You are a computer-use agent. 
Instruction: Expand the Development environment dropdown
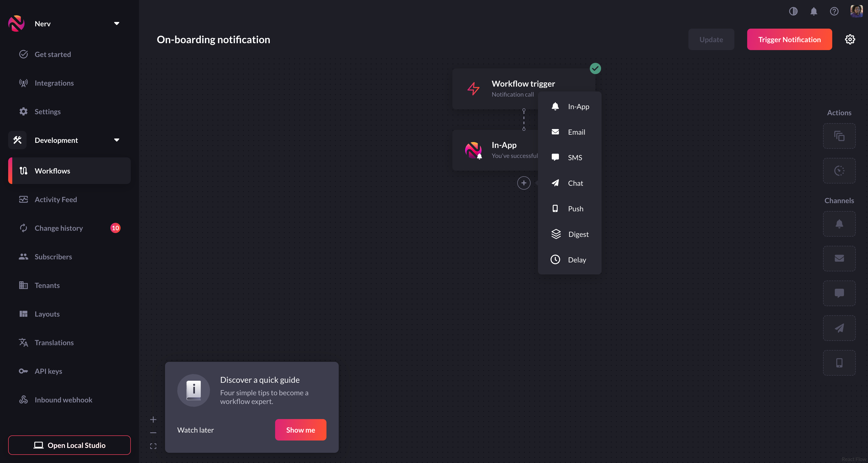click(x=116, y=140)
